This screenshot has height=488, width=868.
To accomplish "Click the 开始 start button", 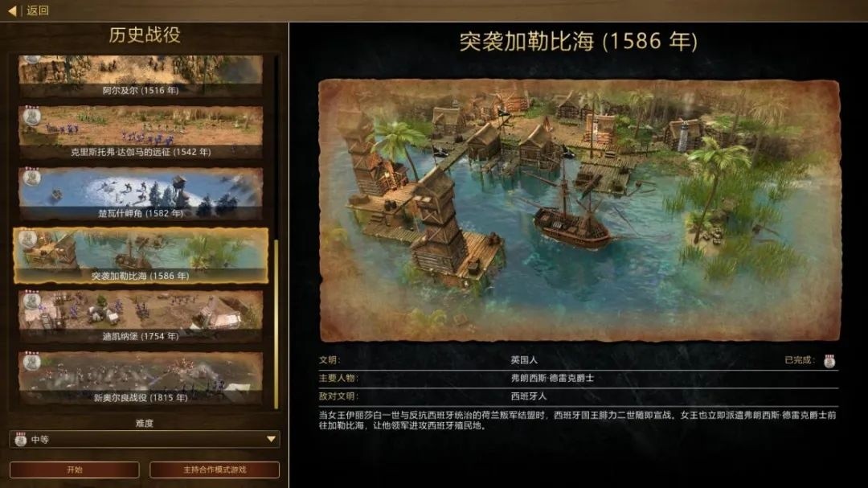I will click(x=74, y=470).
